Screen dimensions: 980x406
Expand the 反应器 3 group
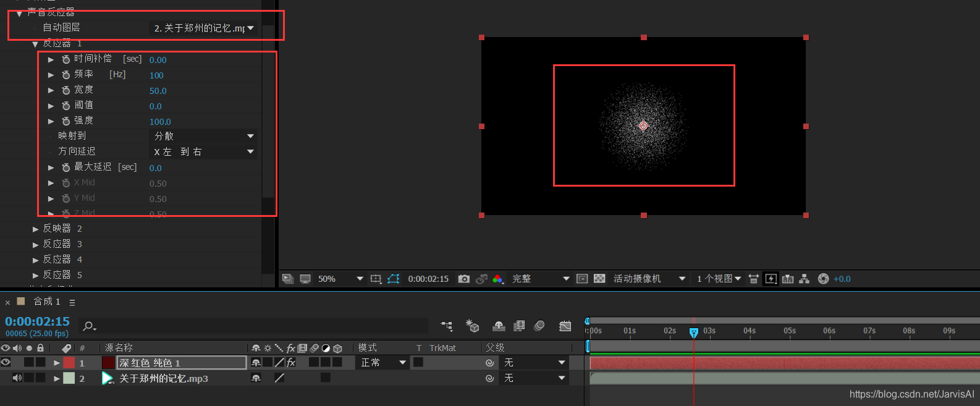click(36, 245)
